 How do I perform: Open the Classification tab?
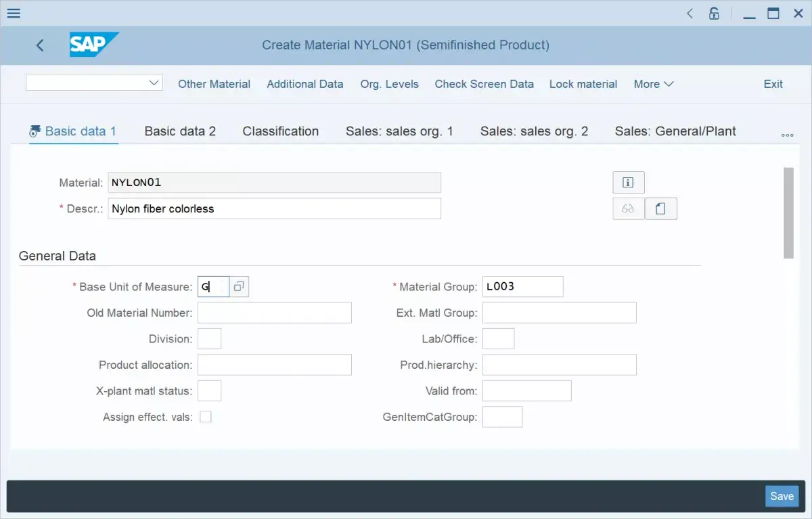tap(281, 131)
